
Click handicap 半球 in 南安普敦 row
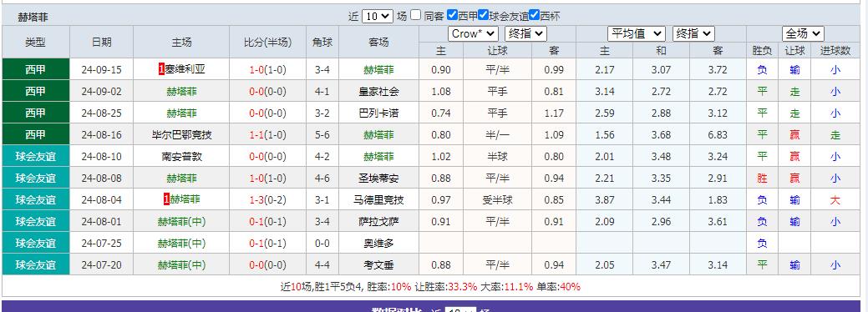pyautogui.click(x=497, y=157)
